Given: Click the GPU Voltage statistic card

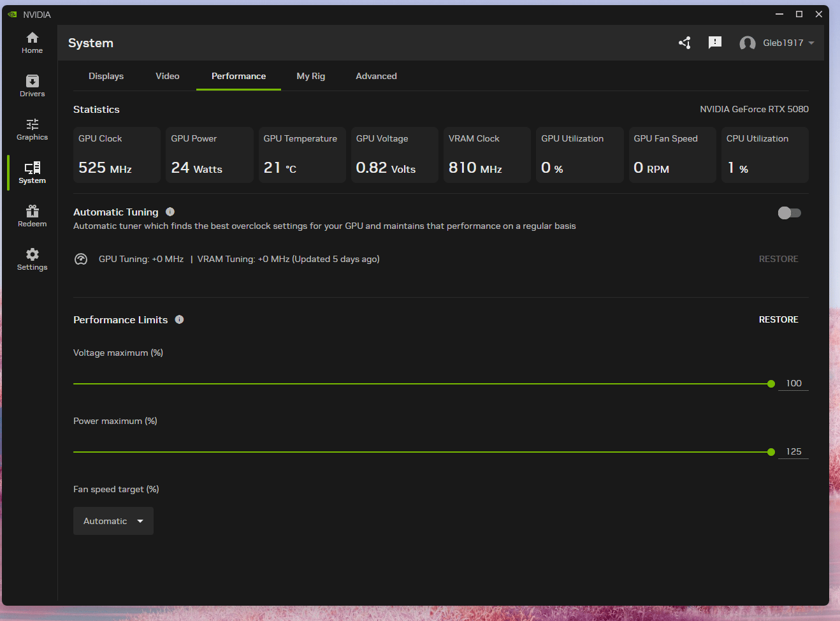Looking at the screenshot, I should pyautogui.click(x=395, y=155).
